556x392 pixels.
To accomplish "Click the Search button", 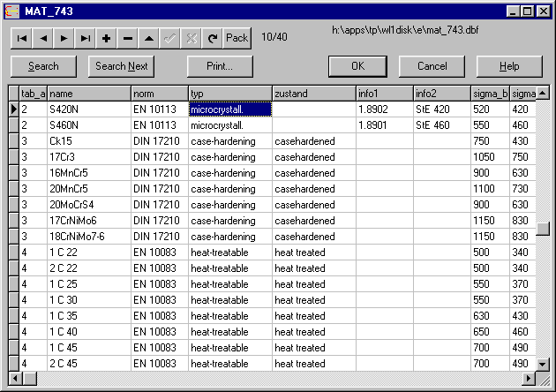I will pyautogui.click(x=43, y=66).
